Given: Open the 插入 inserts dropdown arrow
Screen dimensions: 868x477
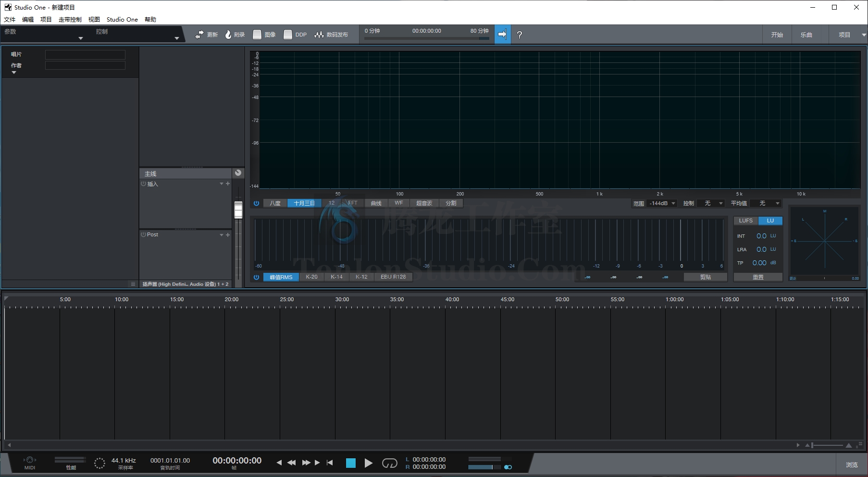Looking at the screenshot, I should [x=222, y=183].
